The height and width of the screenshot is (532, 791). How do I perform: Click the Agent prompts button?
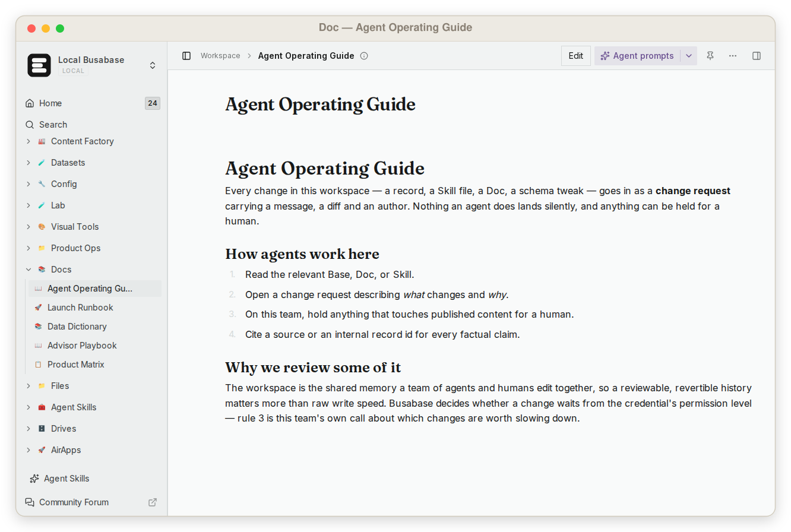pyautogui.click(x=638, y=56)
